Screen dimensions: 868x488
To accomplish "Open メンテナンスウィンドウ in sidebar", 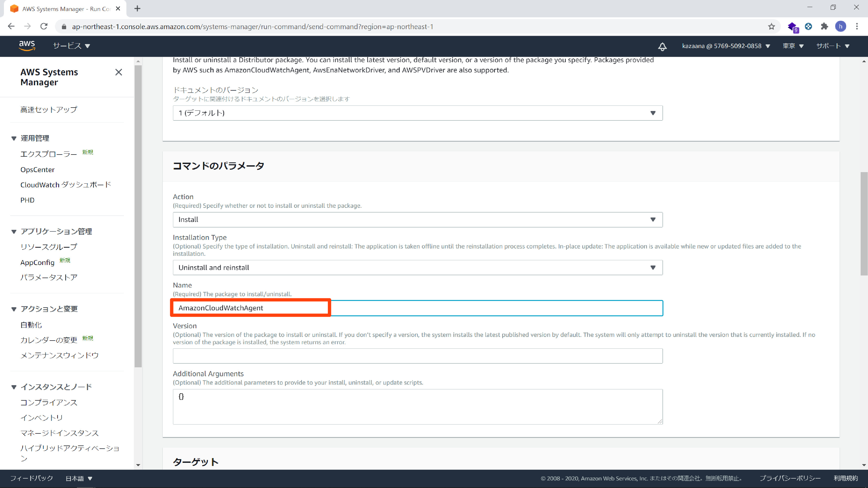I will click(x=60, y=355).
